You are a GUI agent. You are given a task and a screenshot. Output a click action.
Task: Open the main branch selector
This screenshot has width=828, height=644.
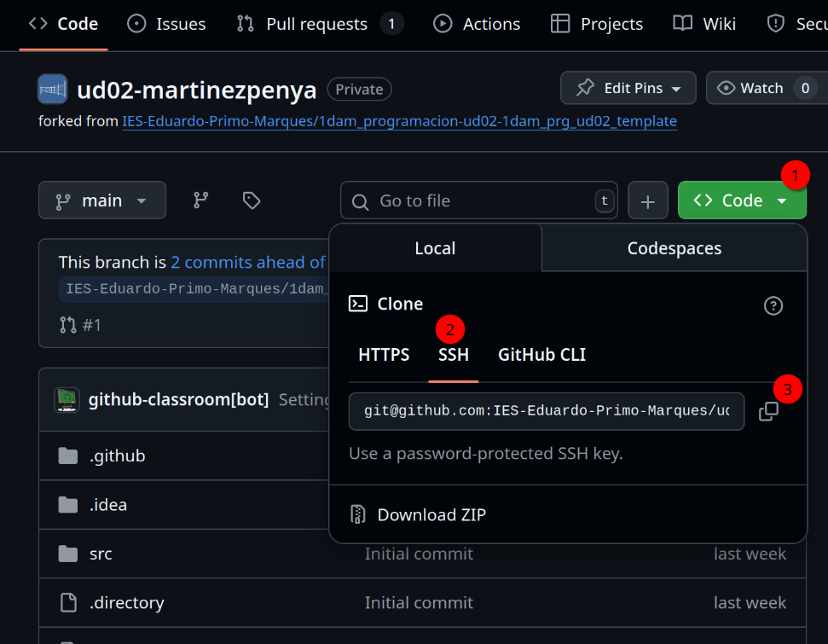coord(102,200)
